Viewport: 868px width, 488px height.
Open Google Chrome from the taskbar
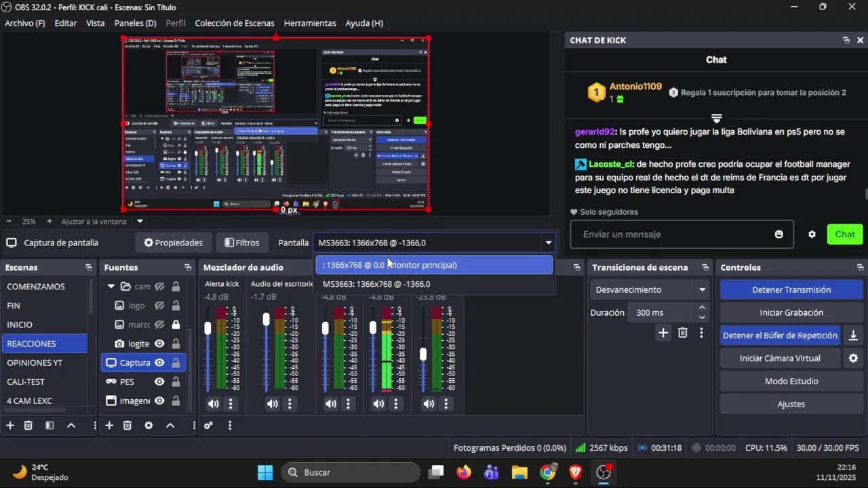click(547, 472)
